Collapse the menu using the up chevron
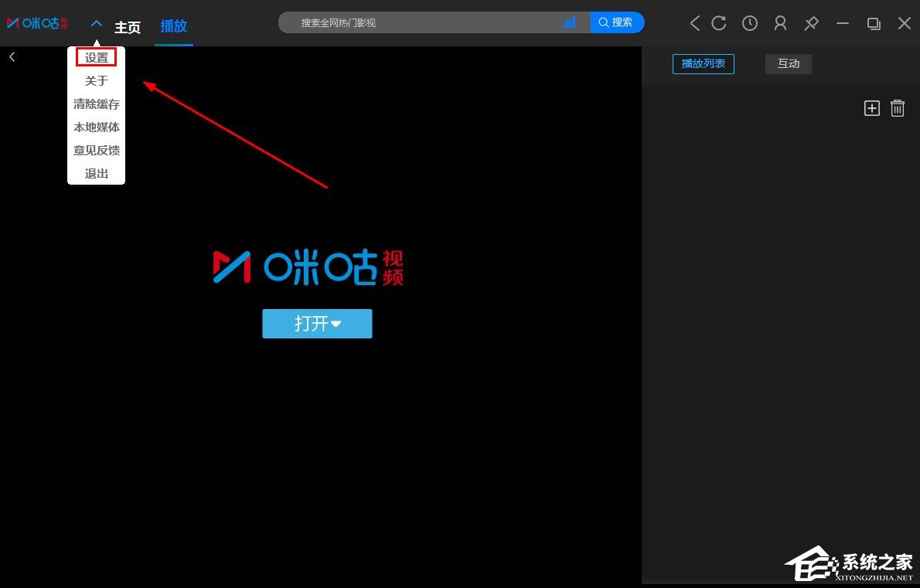Viewport: 920px width, 588px height. pyautogui.click(x=97, y=23)
